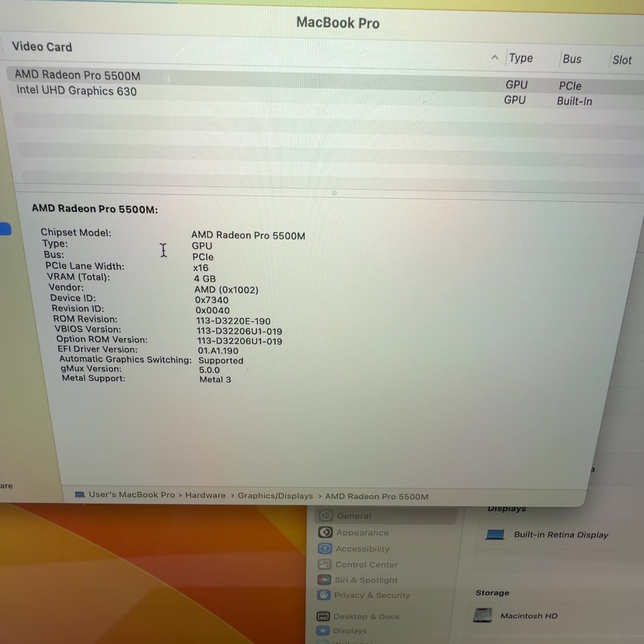Open Appearance via its sidebar icon
Screen dimensions: 644x644
[325, 532]
